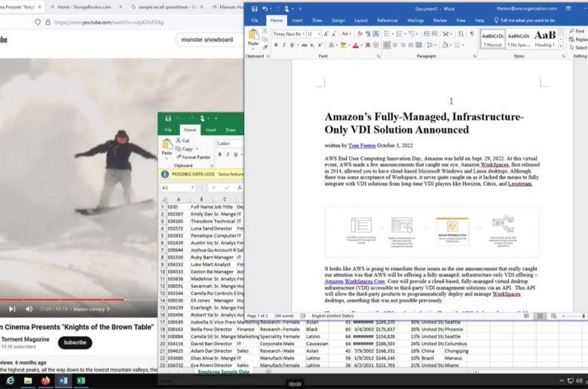Follow the Tom Fenton author link
This screenshot has width=588, height=389.
(x=362, y=145)
